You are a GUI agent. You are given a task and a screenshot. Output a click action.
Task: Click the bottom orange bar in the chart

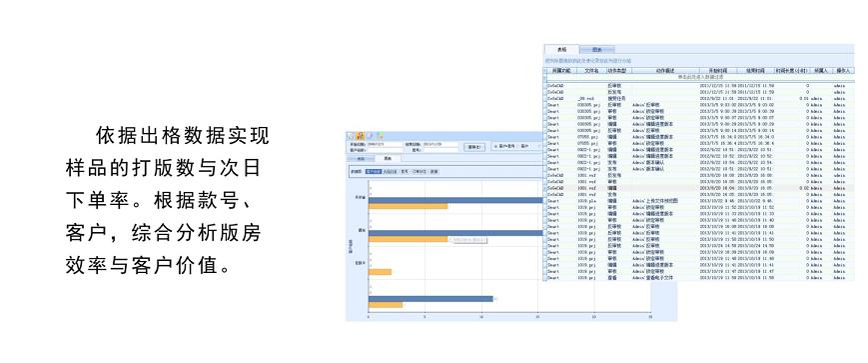tap(386, 305)
